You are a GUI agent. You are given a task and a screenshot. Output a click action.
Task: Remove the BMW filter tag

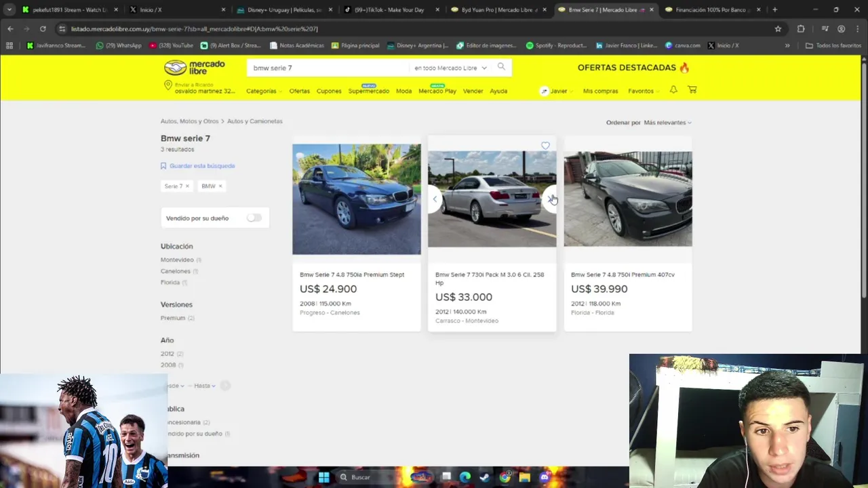pos(220,186)
